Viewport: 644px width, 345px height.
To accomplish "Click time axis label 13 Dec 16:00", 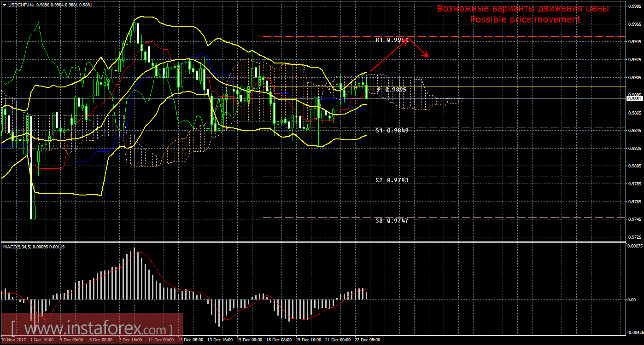I will [220, 340].
